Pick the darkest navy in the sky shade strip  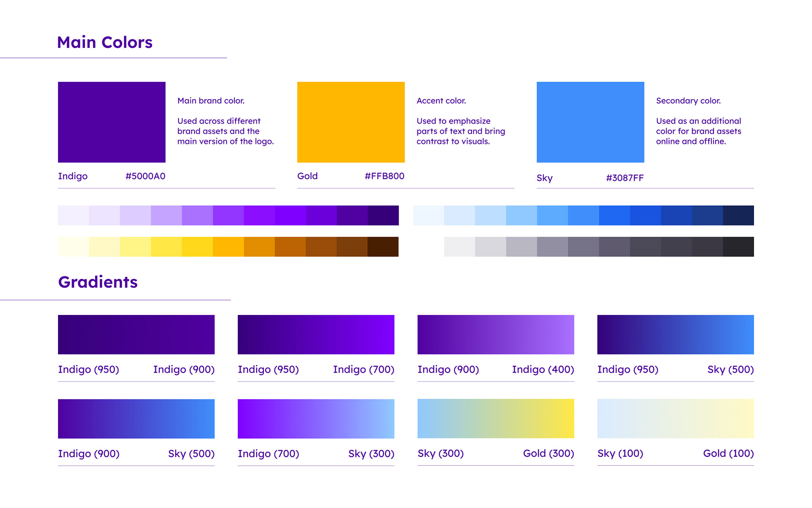click(738, 215)
